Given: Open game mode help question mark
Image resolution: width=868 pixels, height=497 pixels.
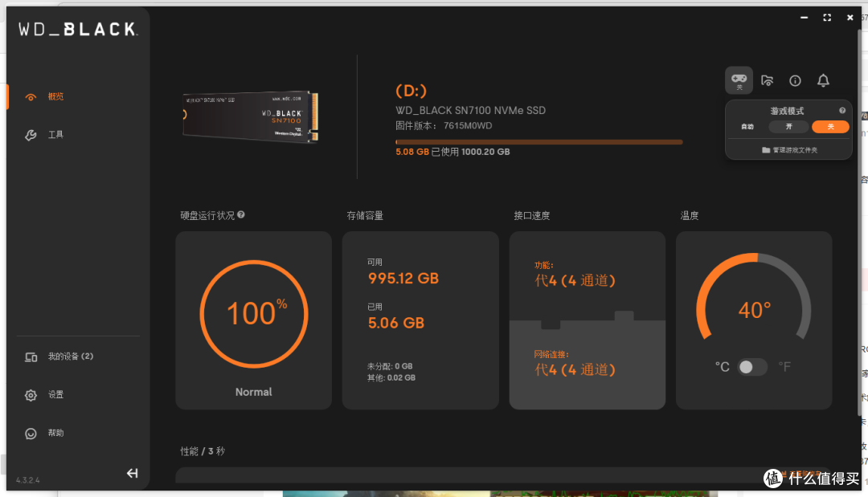Looking at the screenshot, I should point(842,111).
